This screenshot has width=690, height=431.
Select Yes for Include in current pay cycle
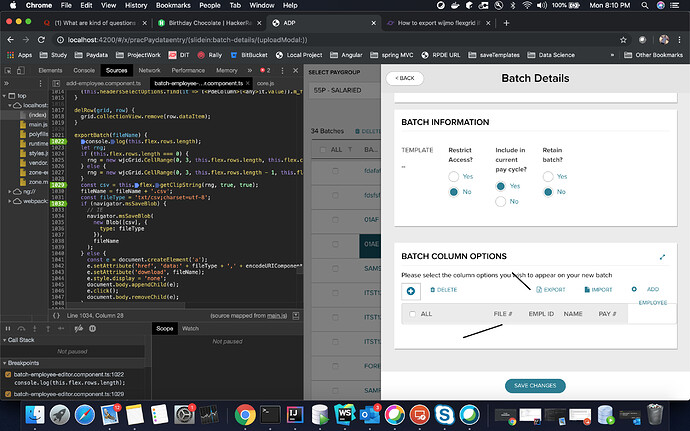[x=501, y=186]
